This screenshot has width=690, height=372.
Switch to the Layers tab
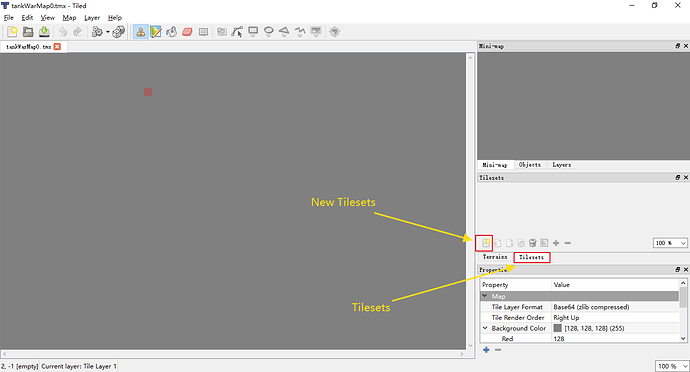coord(562,165)
